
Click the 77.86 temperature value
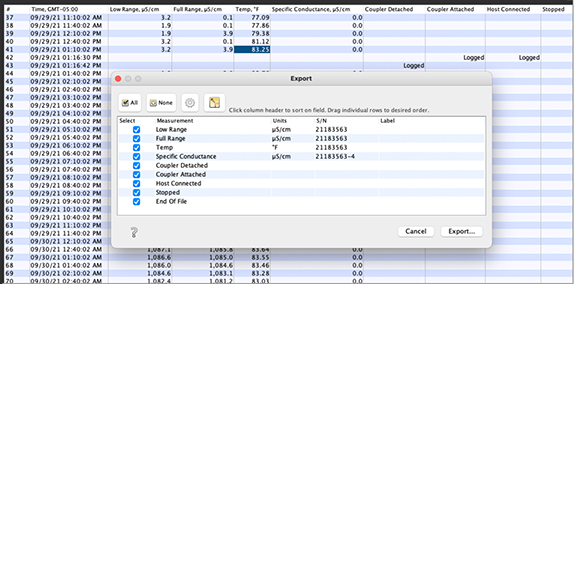click(260, 26)
